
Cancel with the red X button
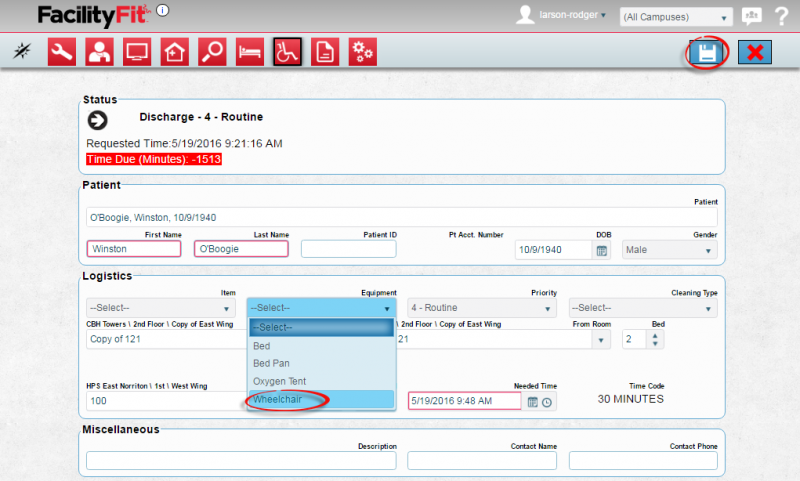point(755,52)
